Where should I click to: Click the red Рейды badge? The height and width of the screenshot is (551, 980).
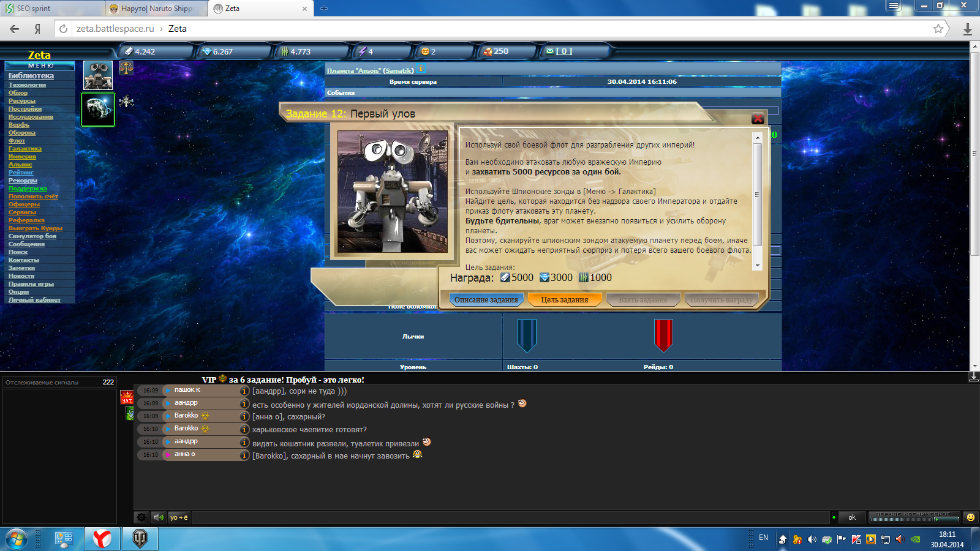(x=663, y=335)
